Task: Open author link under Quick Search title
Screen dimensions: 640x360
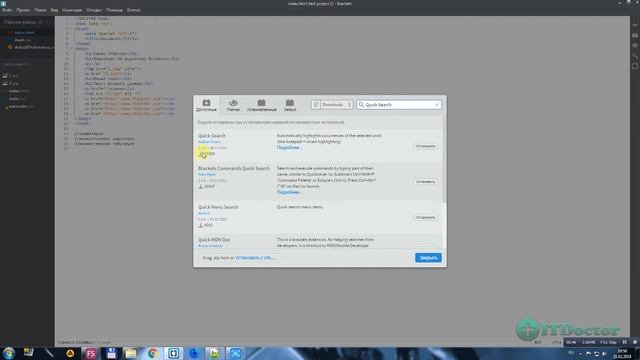Action: point(209,142)
